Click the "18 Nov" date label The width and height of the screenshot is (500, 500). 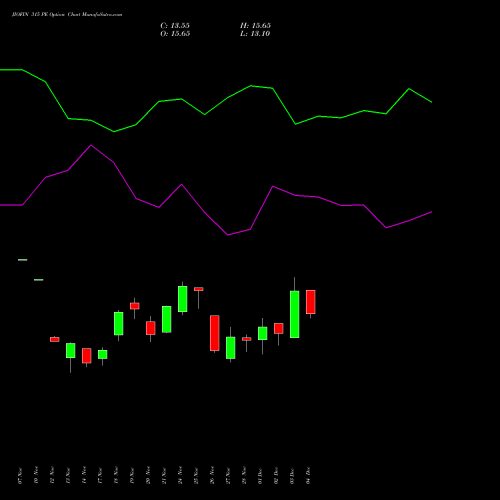click(x=117, y=475)
